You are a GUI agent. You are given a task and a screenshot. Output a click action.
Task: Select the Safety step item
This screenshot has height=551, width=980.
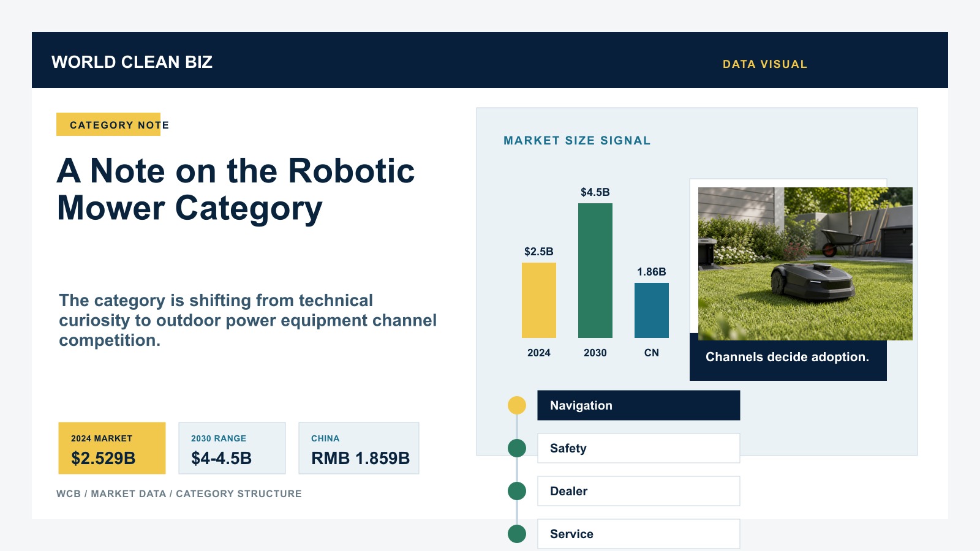point(639,448)
